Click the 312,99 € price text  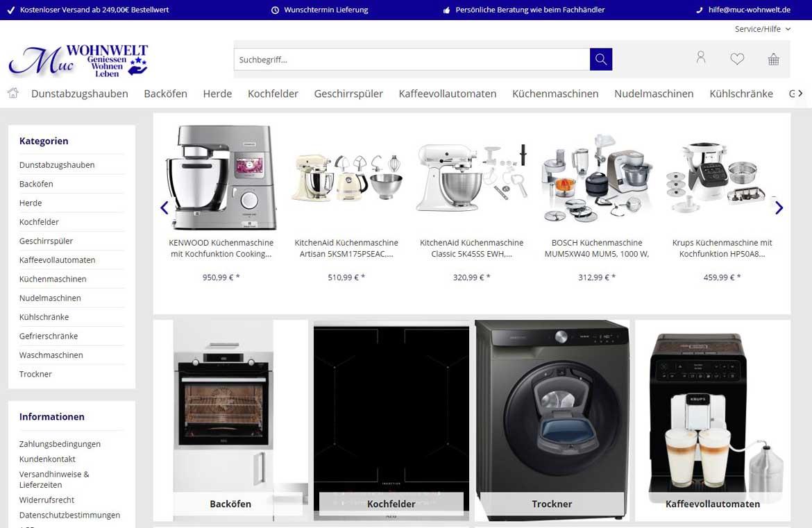coord(597,278)
